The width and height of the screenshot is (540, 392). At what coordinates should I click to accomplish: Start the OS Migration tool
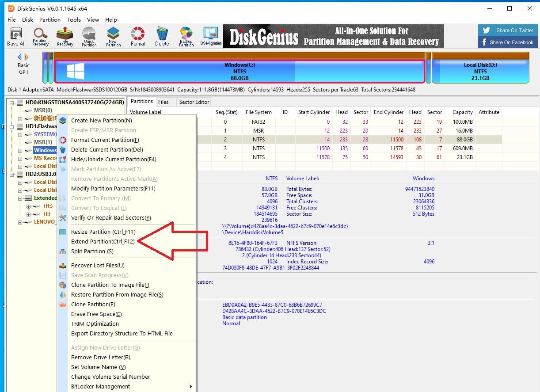(x=211, y=37)
